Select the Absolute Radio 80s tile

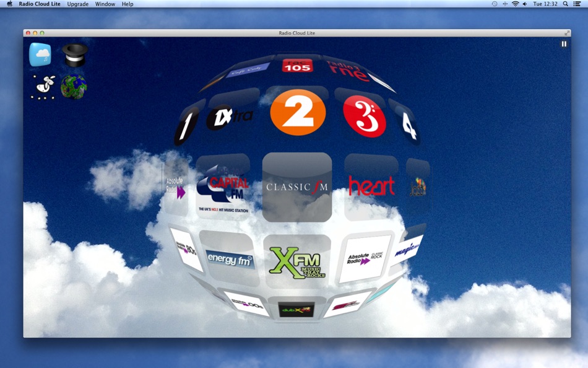click(187, 249)
